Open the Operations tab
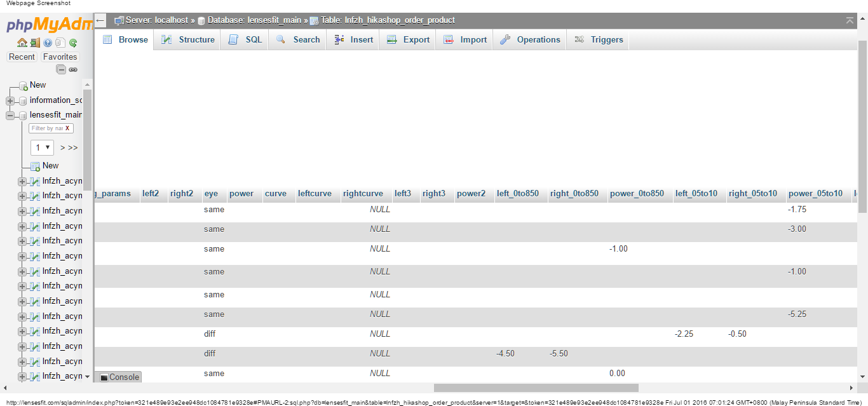This screenshot has height=406, width=868. click(x=529, y=39)
